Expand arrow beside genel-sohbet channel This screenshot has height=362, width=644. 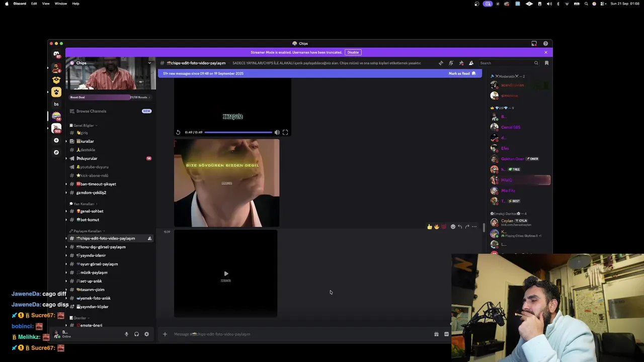tap(66, 211)
